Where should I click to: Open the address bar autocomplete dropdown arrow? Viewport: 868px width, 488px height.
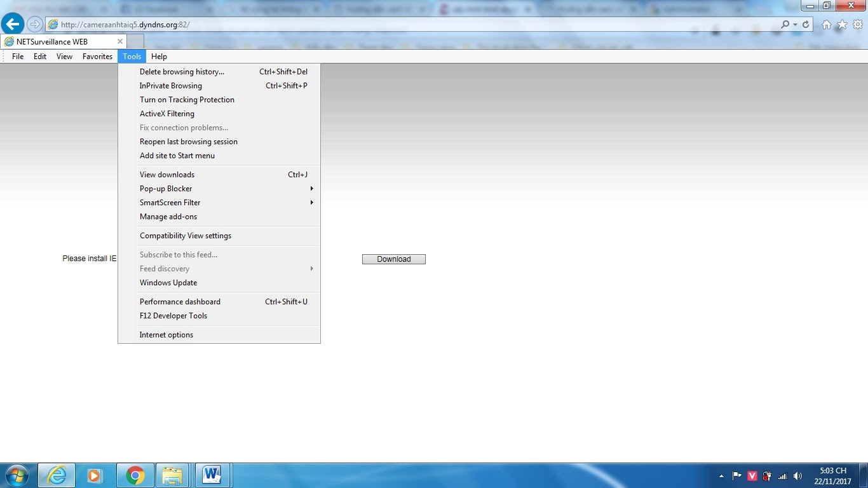(x=795, y=24)
